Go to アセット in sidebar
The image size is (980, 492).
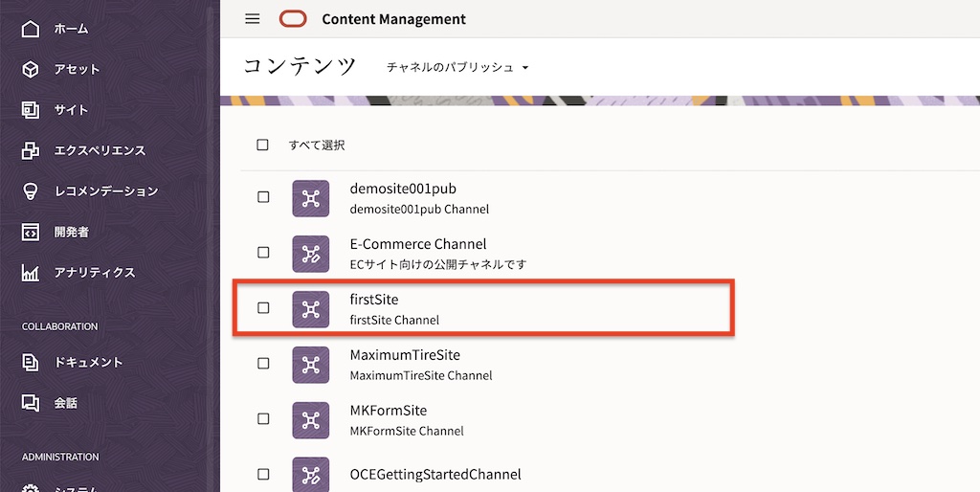(x=76, y=69)
